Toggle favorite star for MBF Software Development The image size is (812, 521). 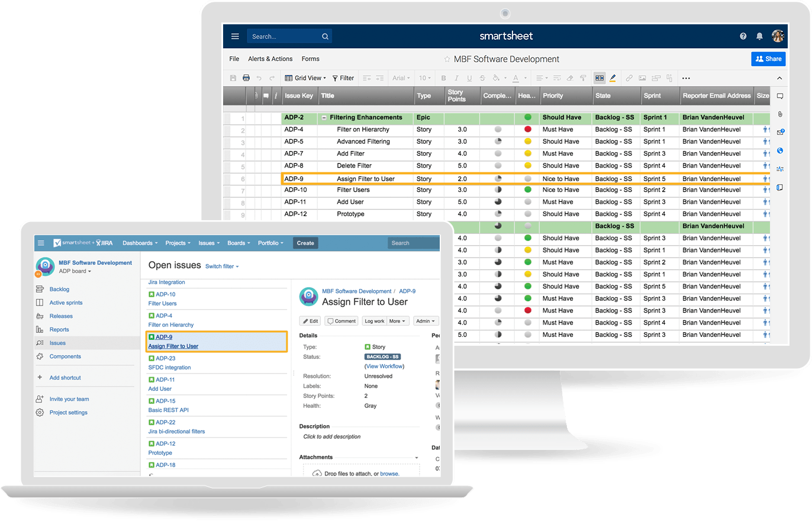pyautogui.click(x=447, y=59)
